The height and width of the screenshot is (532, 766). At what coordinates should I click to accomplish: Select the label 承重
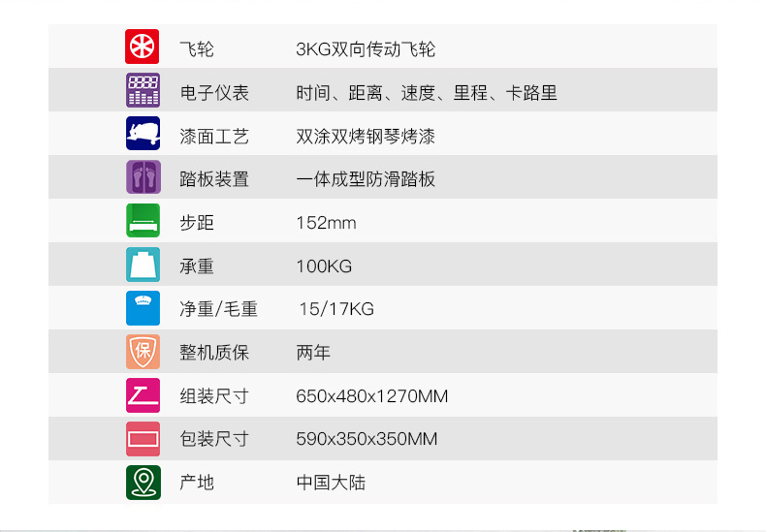[x=197, y=266]
